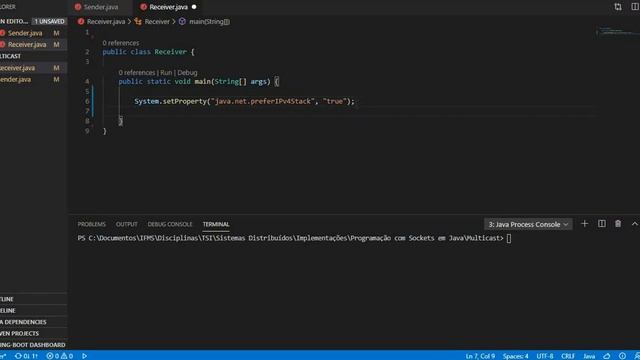Select the Receiver.java editor tab
The image size is (640, 360).
(168, 7)
